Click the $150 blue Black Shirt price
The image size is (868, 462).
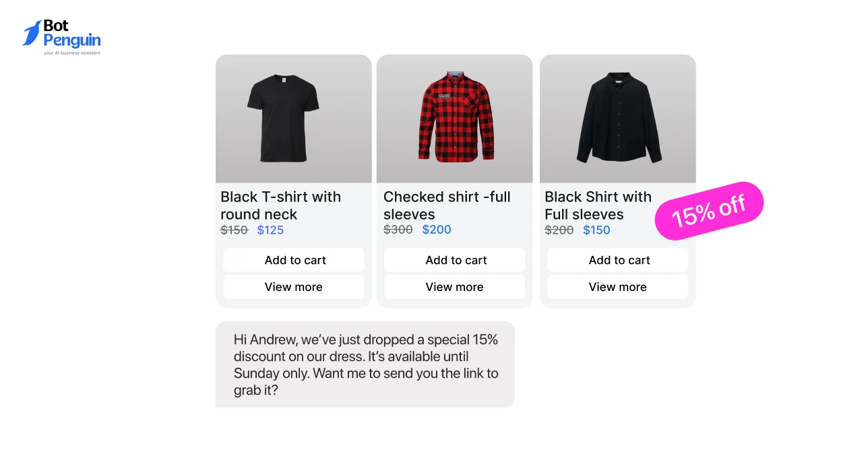pos(596,230)
